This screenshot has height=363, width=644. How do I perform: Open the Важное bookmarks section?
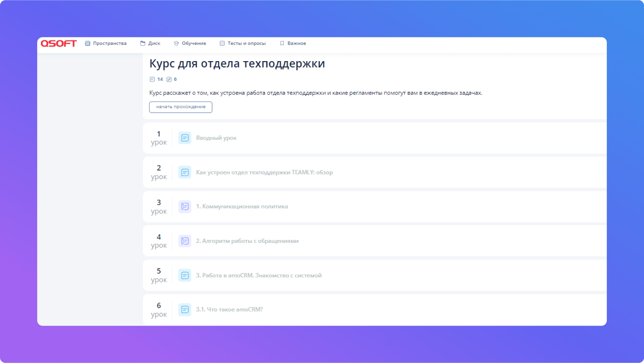293,43
